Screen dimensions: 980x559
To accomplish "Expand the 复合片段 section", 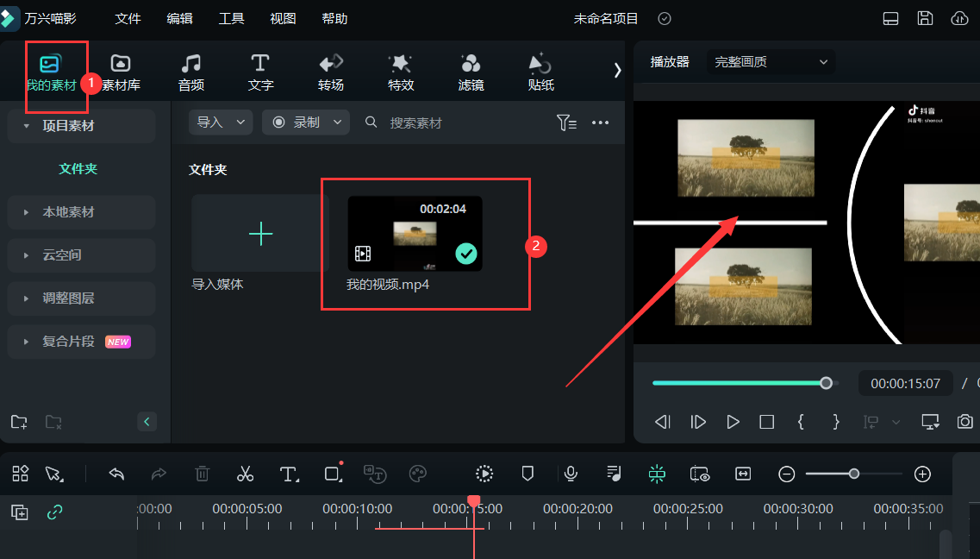I will (81, 342).
